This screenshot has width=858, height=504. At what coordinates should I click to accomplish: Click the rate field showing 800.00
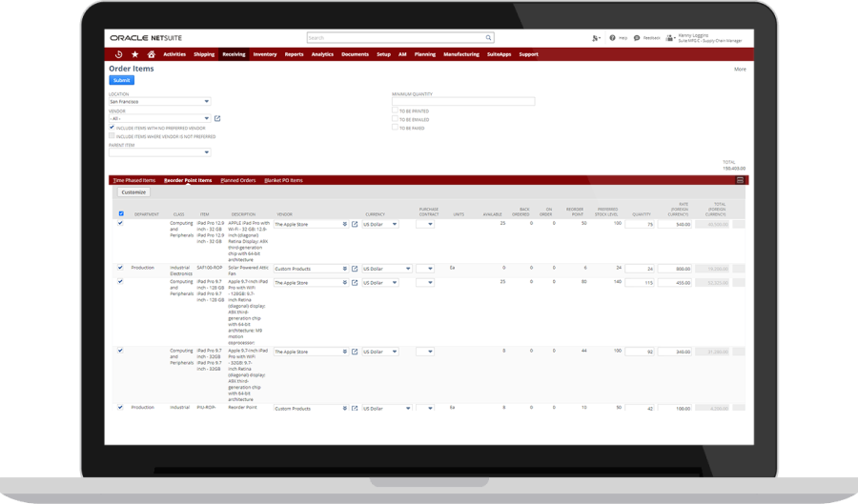675,269
